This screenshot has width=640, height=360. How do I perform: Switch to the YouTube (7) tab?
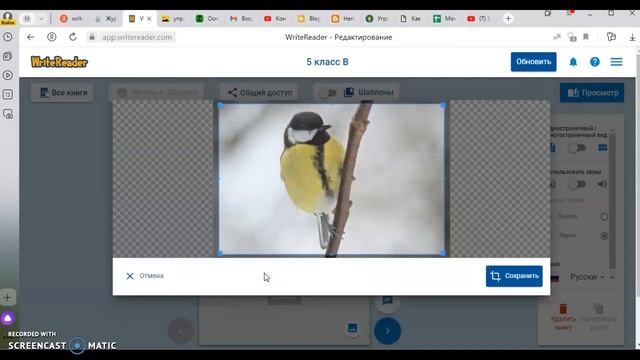pyautogui.click(x=478, y=19)
